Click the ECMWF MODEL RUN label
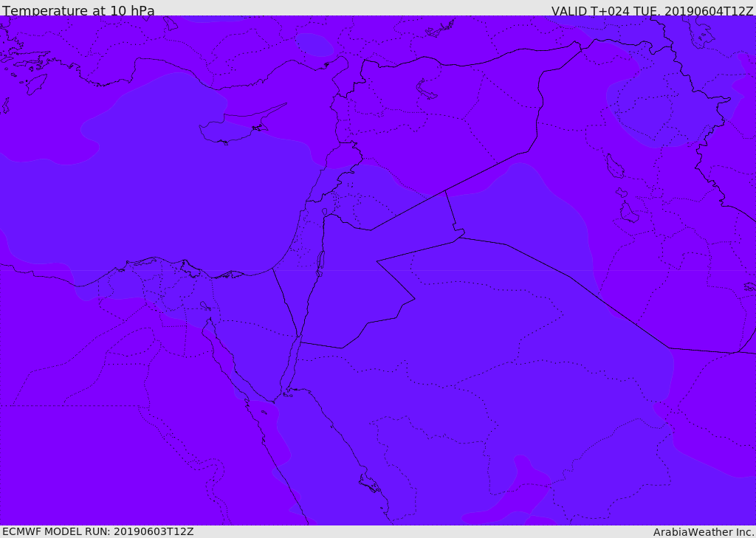Image resolution: width=756 pixels, height=538 pixels. point(98,531)
